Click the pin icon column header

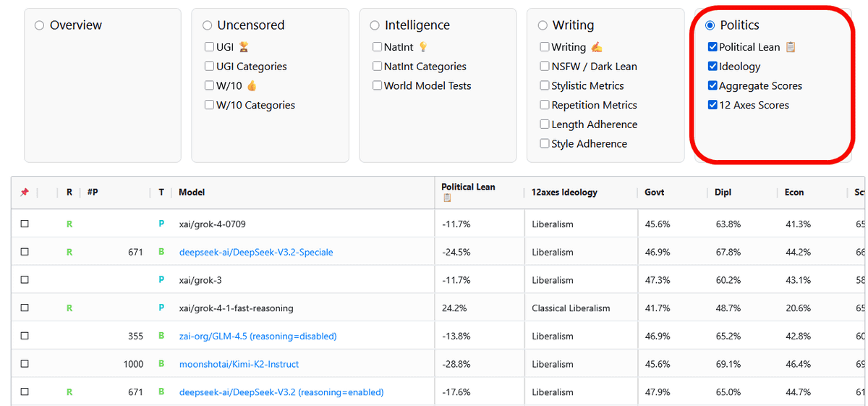click(x=25, y=193)
